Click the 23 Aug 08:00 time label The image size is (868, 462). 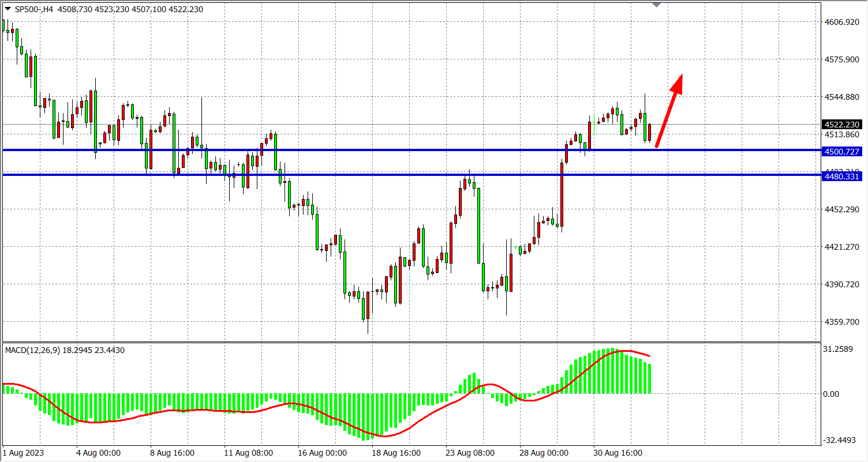coord(470,453)
